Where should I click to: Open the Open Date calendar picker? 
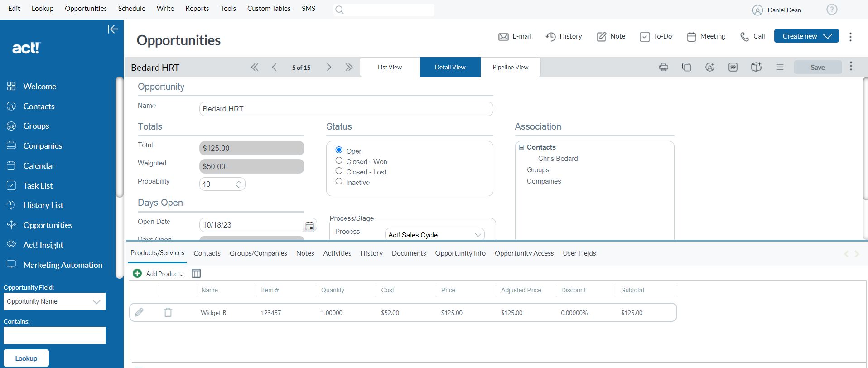[309, 226]
